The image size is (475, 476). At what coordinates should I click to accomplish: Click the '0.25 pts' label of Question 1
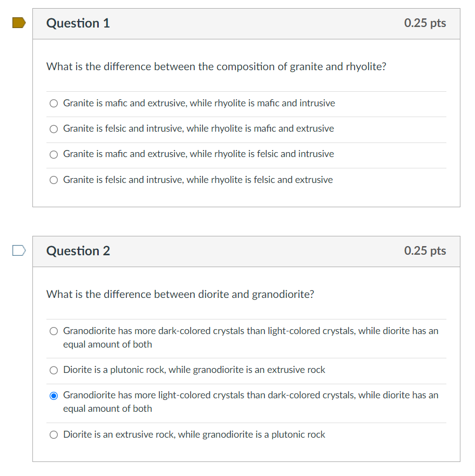point(425,23)
